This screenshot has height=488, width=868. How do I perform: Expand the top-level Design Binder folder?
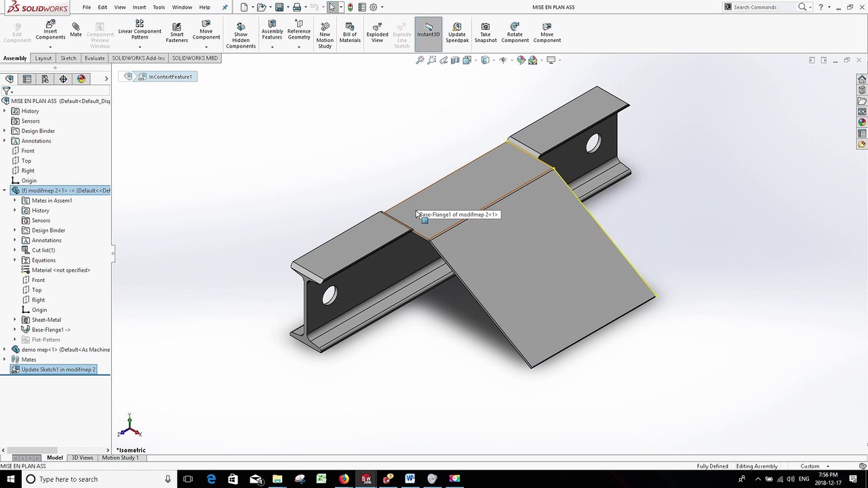(5, 131)
